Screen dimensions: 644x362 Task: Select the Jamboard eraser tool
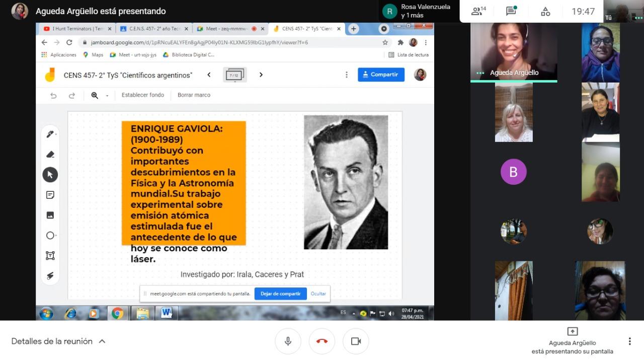(50, 155)
